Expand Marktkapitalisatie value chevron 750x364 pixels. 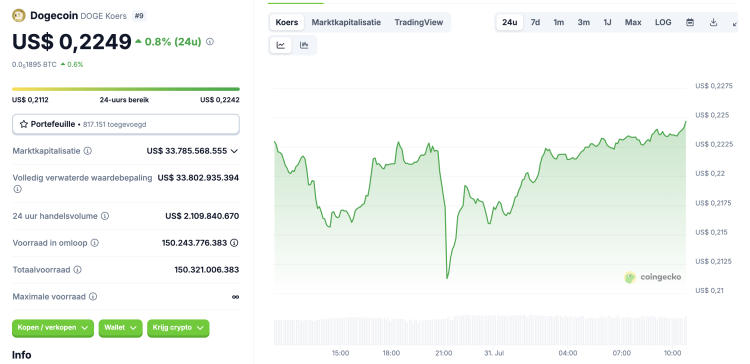(x=234, y=151)
